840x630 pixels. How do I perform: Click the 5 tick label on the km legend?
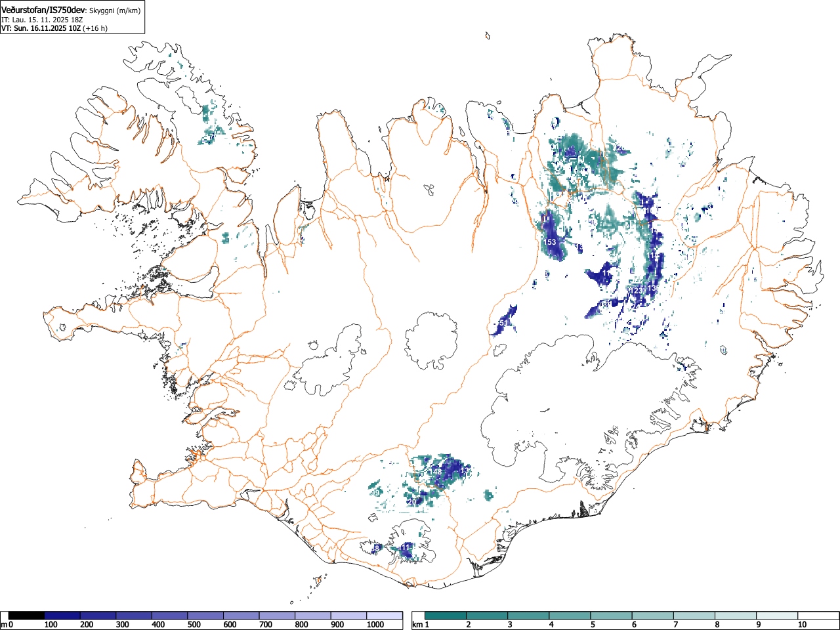[x=593, y=625]
